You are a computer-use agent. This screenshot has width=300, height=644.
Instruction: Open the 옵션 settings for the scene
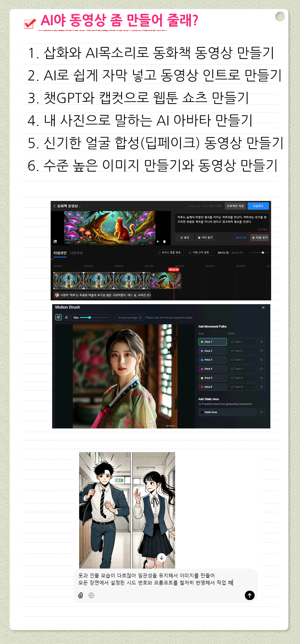[x=184, y=238]
